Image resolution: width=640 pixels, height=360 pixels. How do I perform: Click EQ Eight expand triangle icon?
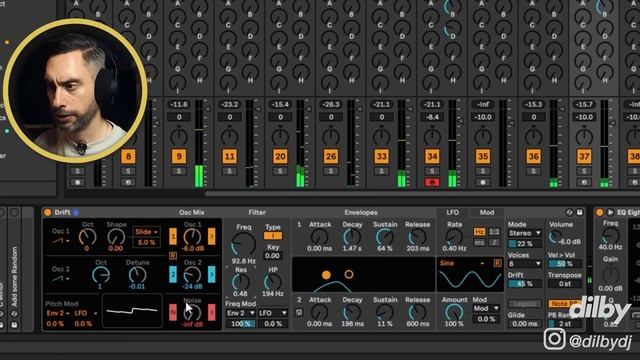pyautogui.click(x=610, y=212)
